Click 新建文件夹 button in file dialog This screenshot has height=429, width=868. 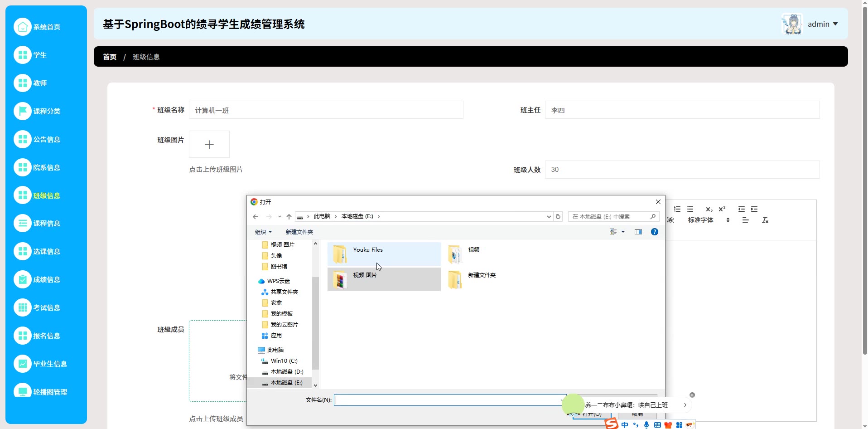click(x=299, y=232)
